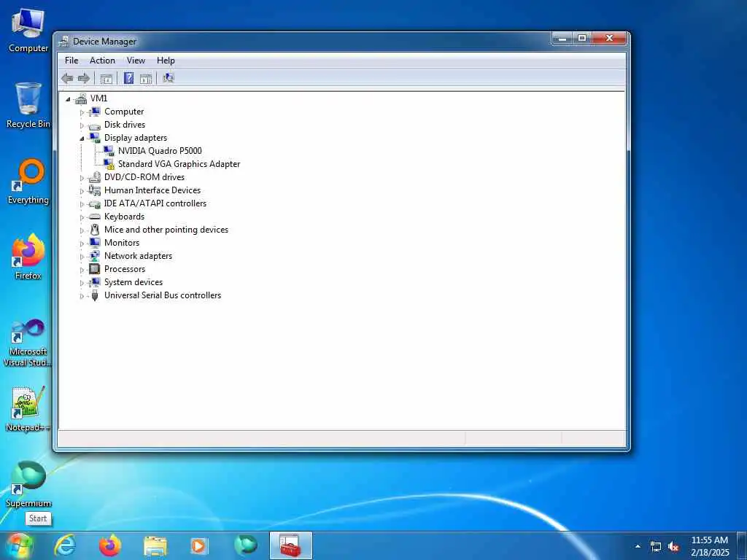Click the network tray icon
Image resolution: width=747 pixels, height=560 pixels.
(656, 547)
